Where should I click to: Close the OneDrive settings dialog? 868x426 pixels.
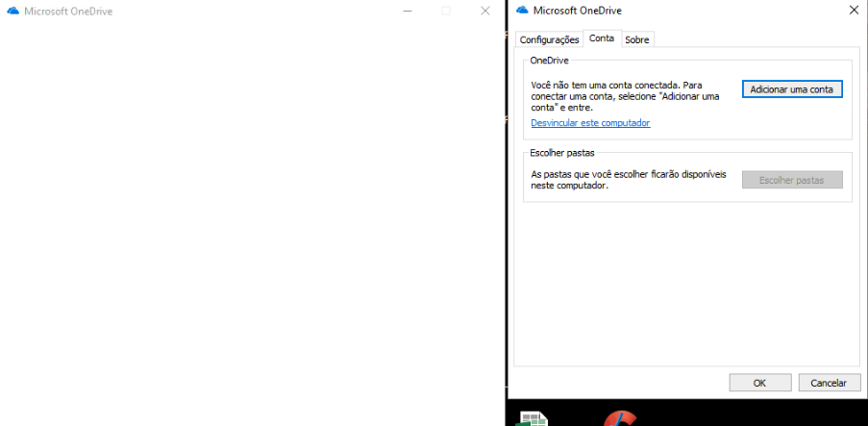click(x=854, y=10)
